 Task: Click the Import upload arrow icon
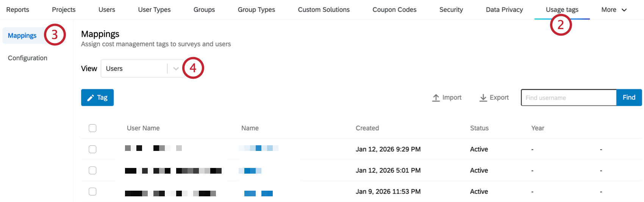pos(436,98)
